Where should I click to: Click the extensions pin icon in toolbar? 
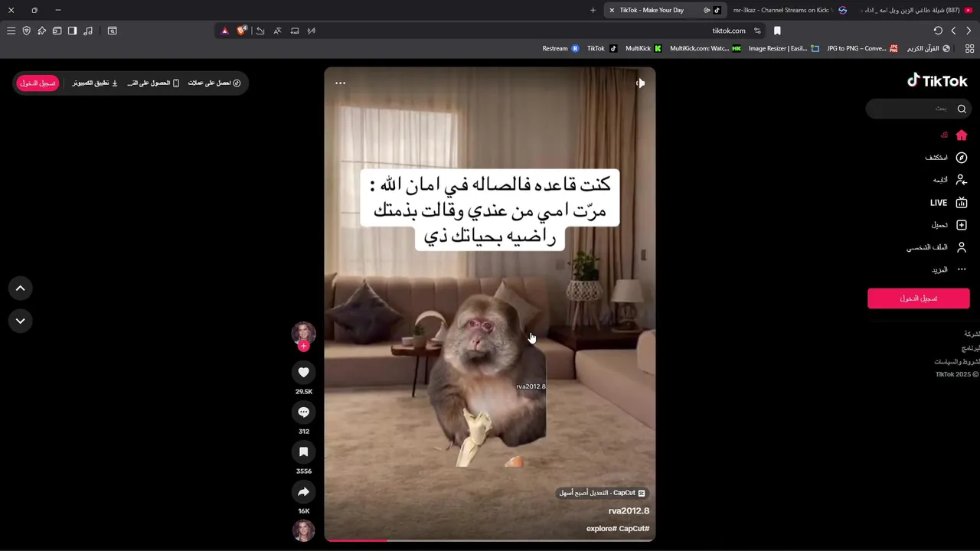tap(41, 31)
